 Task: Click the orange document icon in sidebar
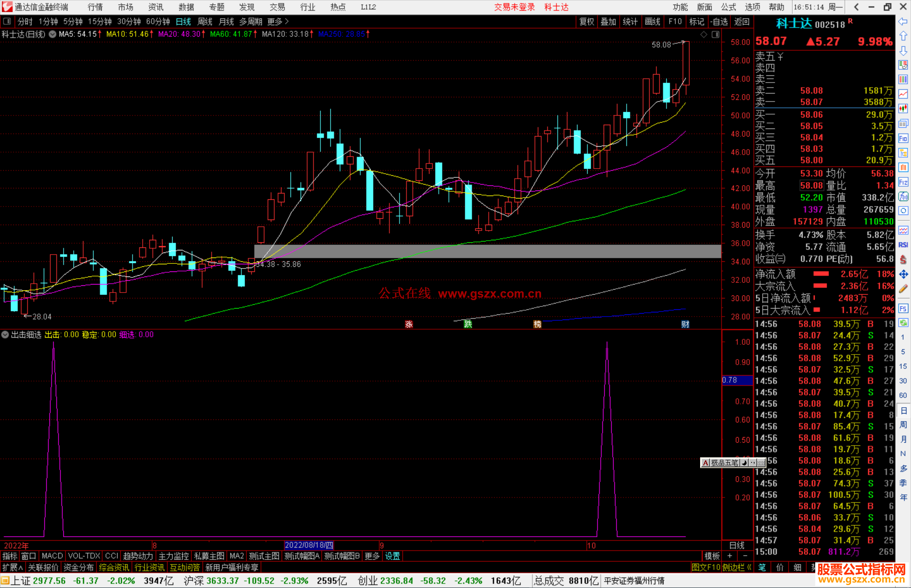903,167
